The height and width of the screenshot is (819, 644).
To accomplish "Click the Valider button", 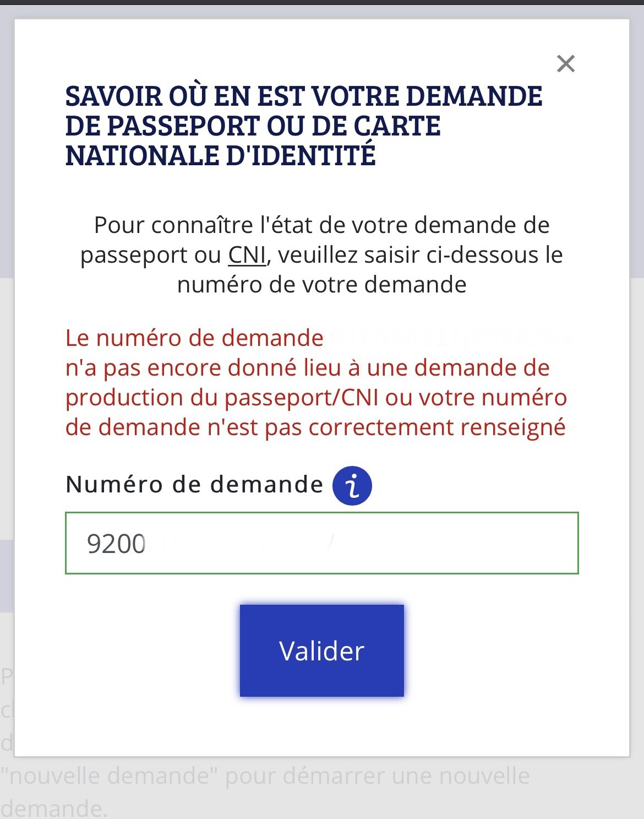I will point(322,650).
